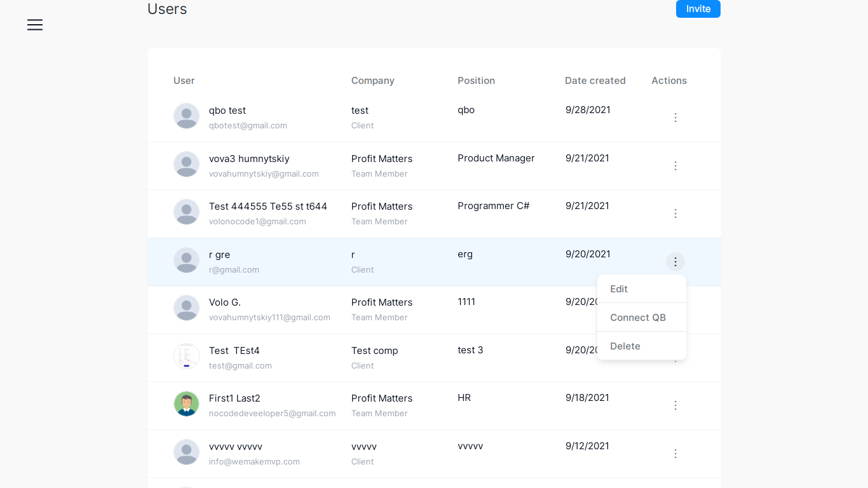The height and width of the screenshot is (488, 868).
Task: Open the hamburger navigation menu
Action: click(35, 25)
